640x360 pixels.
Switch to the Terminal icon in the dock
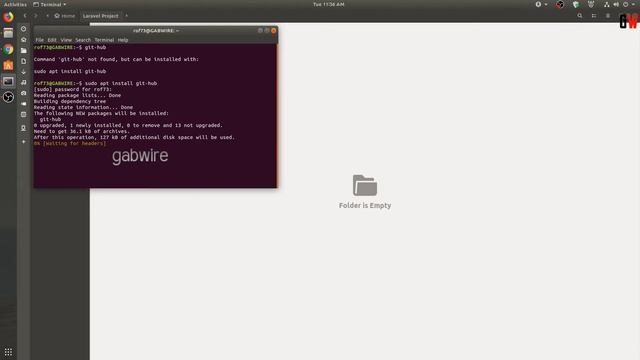(8, 81)
